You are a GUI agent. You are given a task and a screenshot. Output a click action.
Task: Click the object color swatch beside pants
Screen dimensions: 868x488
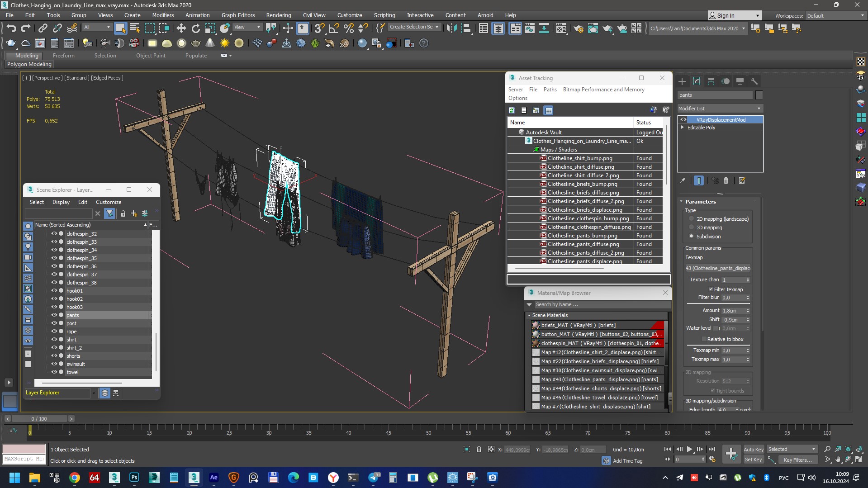759,95
